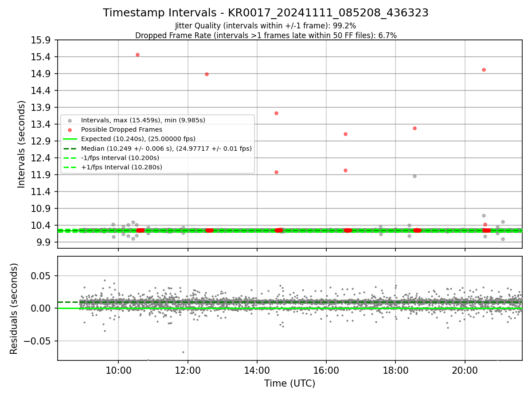Select the red point near 12.0s around 16:30

[x=345, y=170]
